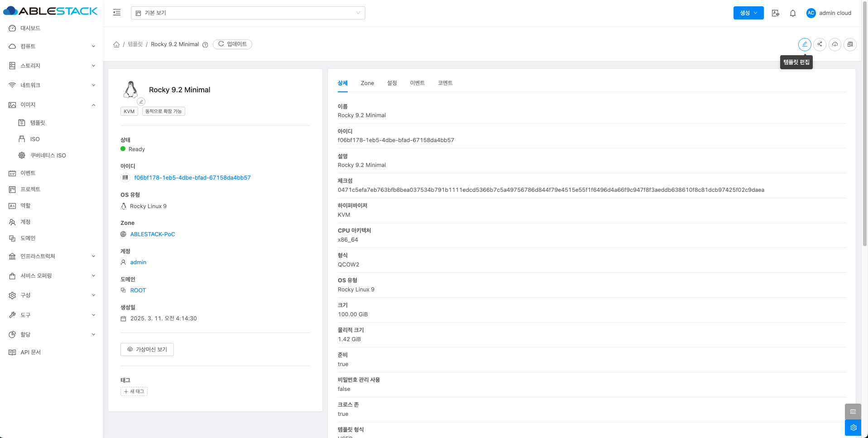The image size is (868, 438).
Task: Expand the 도구 sidebar menu
Action: click(x=51, y=315)
